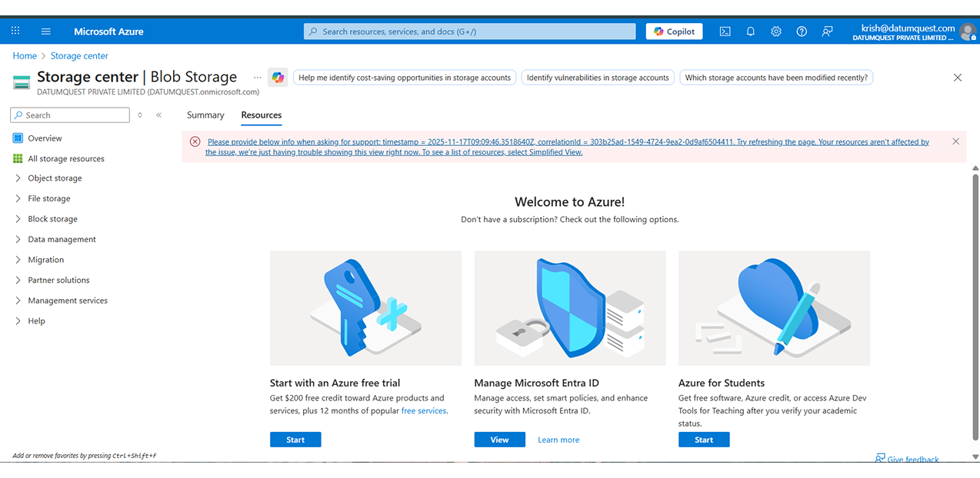This screenshot has height=478, width=980.
Task: Click the search sort toggle beside sidebar search
Action: click(140, 115)
